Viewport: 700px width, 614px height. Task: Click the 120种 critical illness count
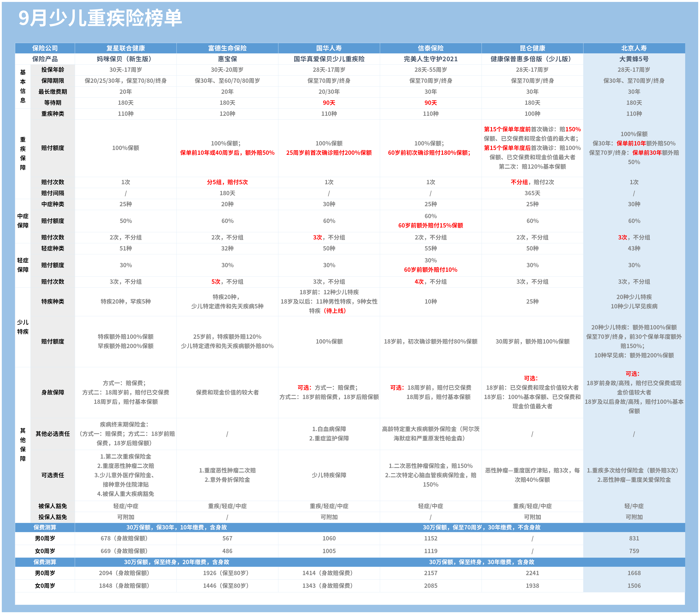(227, 114)
